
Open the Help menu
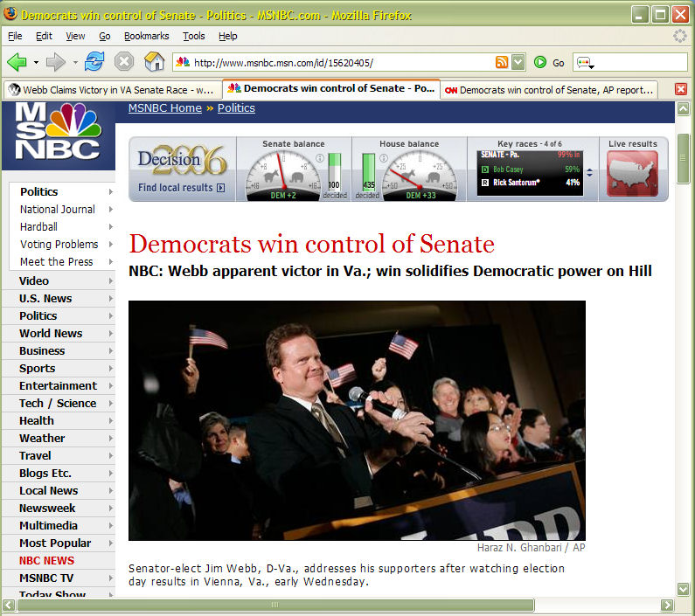(228, 36)
